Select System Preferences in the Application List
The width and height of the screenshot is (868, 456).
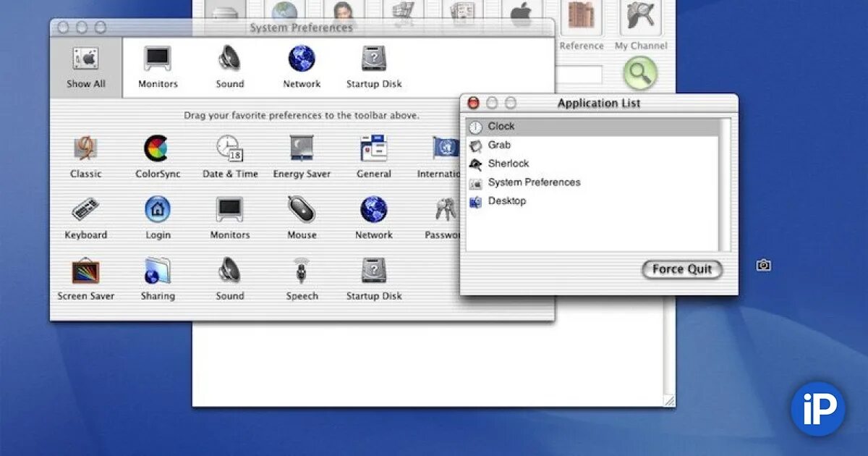click(x=592, y=182)
